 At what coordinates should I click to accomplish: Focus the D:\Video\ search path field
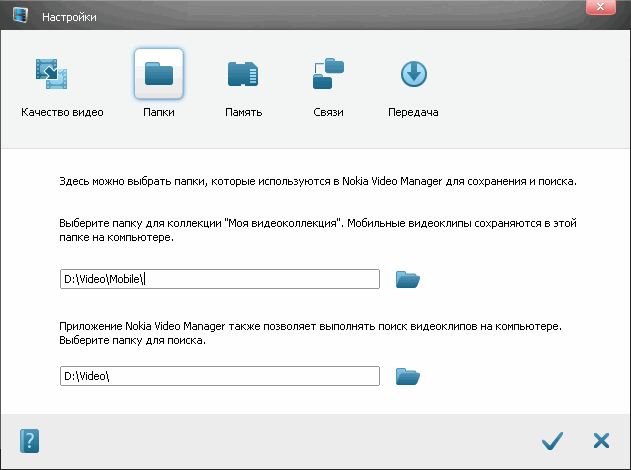click(x=219, y=376)
